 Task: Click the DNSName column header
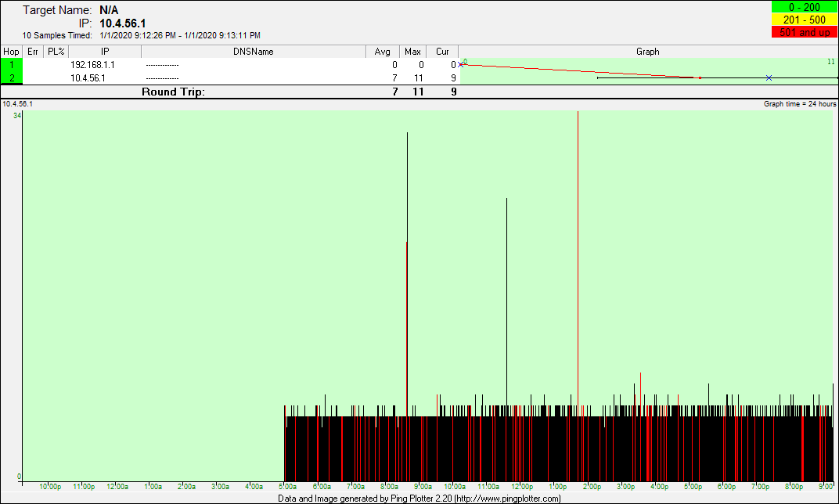click(254, 52)
